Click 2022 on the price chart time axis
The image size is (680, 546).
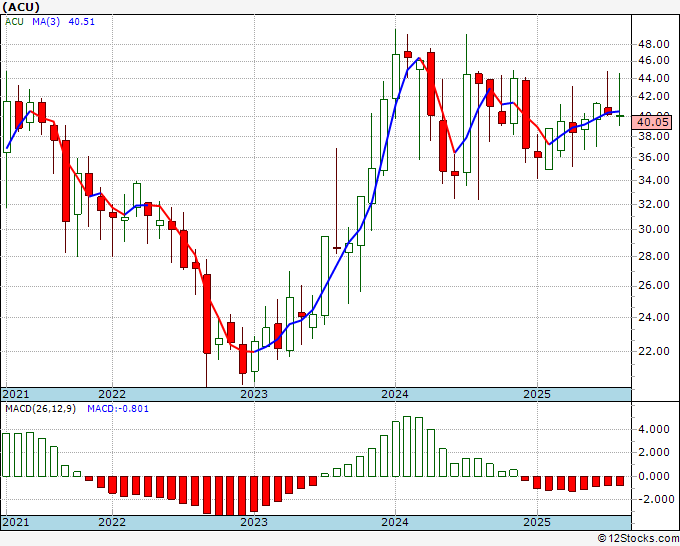click(x=112, y=394)
